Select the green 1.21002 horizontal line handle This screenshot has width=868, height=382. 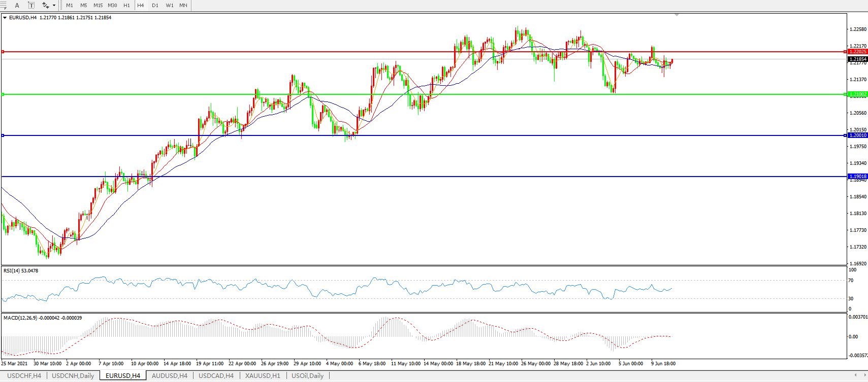pyautogui.click(x=3, y=94)
